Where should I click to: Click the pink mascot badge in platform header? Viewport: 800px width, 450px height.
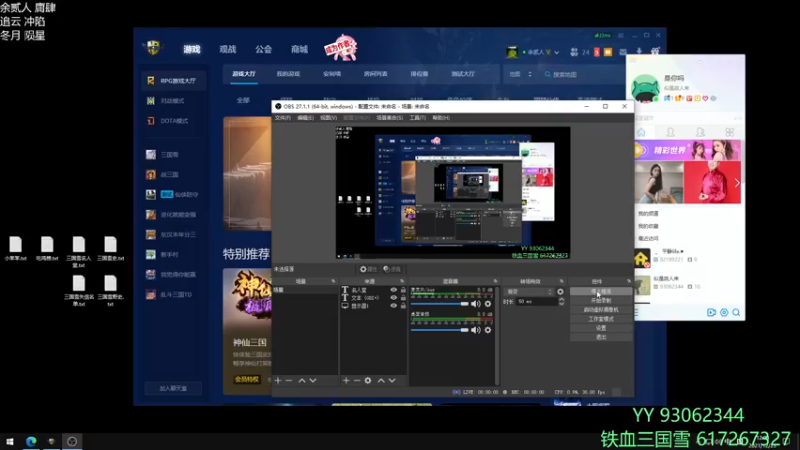pos(341,47)
